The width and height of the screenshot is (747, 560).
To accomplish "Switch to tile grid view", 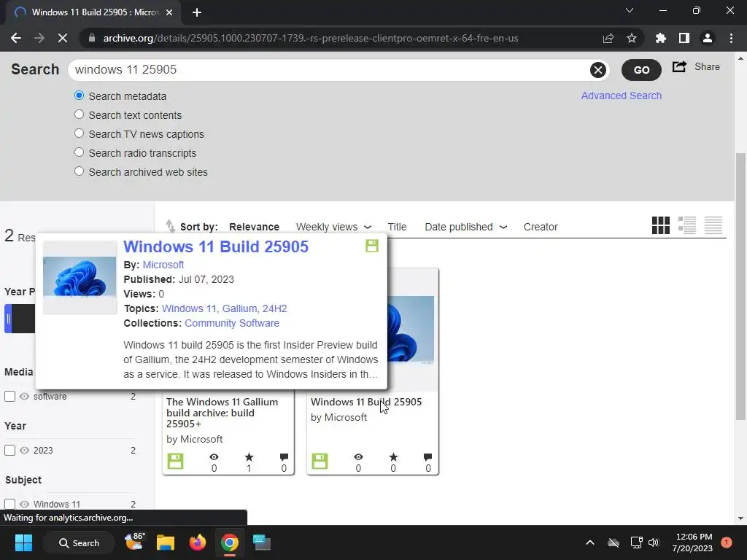I will (x=661, y=226).
